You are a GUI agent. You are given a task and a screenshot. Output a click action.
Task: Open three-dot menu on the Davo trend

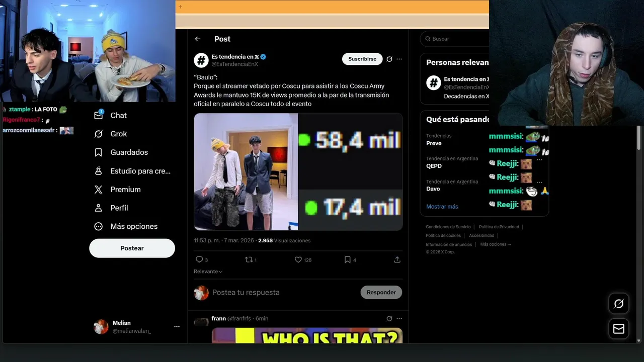click(x=539, y=183)
